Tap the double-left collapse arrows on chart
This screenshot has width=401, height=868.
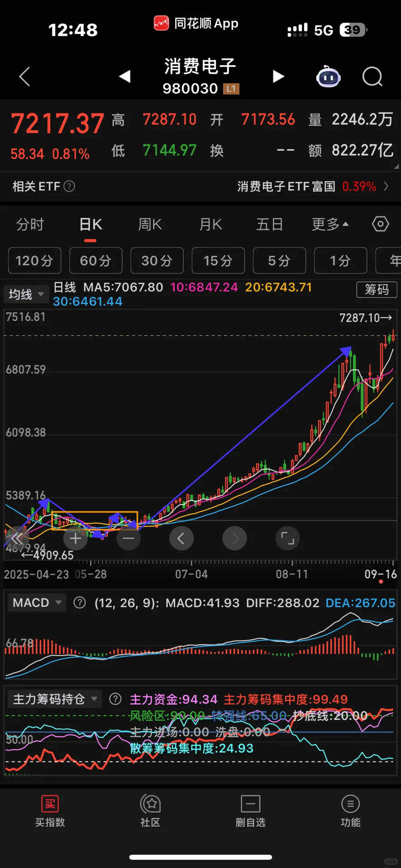(17, 538)
